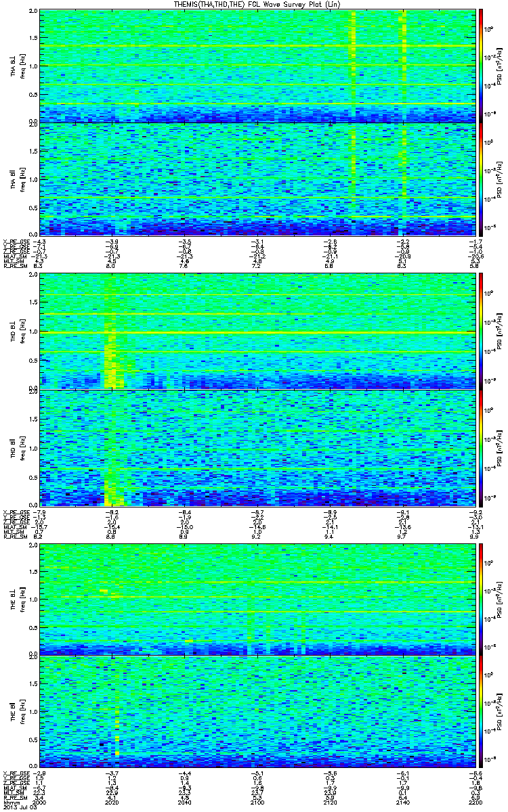Click the 2000 time tick label
This screenshot has height=812, width=508.
40,803
